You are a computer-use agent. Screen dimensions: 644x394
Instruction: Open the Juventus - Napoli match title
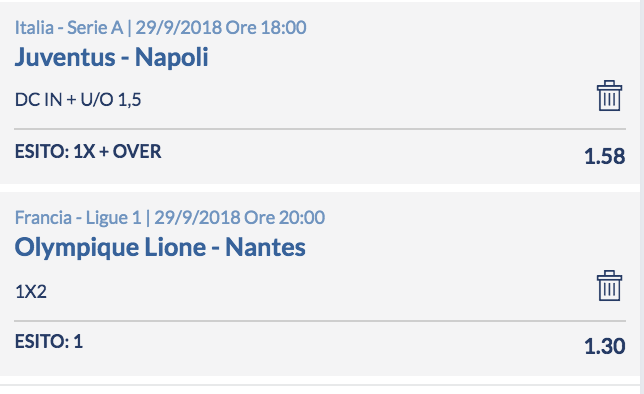pyautogui.click(x=112, y=57)
